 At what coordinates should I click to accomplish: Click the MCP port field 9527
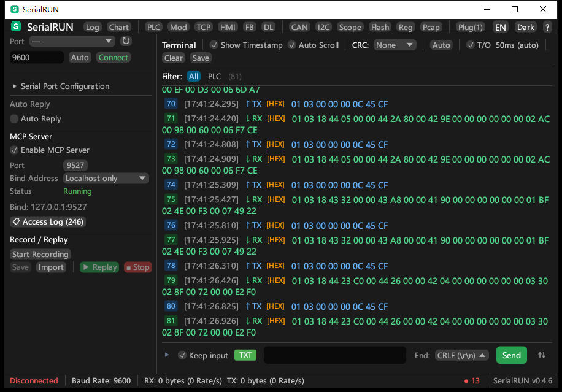(75, 165)
